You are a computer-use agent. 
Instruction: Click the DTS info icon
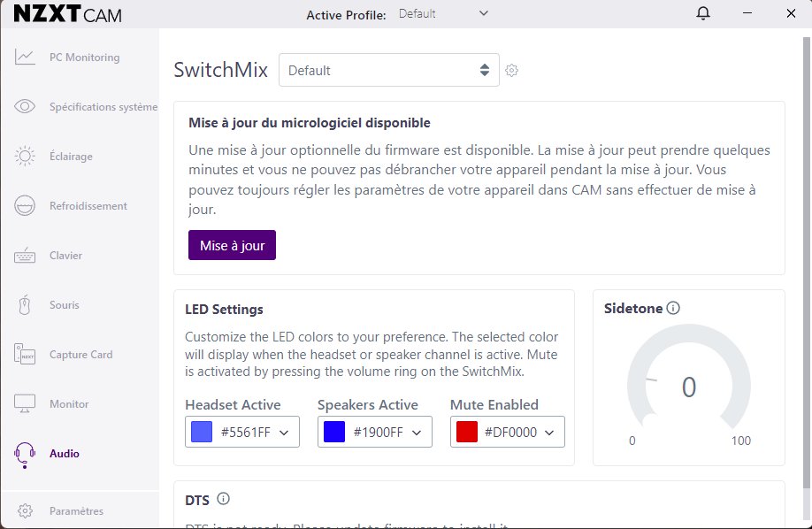[223, 499]
